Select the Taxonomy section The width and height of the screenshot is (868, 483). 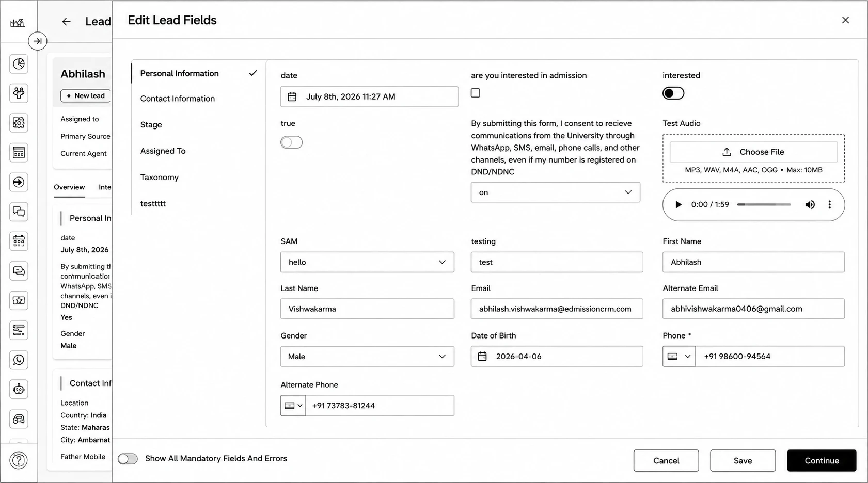point(160,178)
